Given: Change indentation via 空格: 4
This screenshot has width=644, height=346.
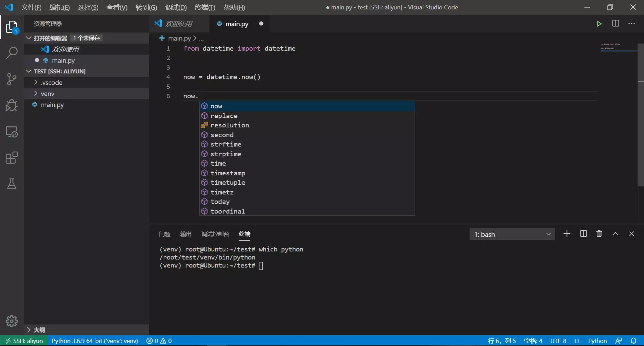Looking at the screenshot, I should (x=533, y=341).
